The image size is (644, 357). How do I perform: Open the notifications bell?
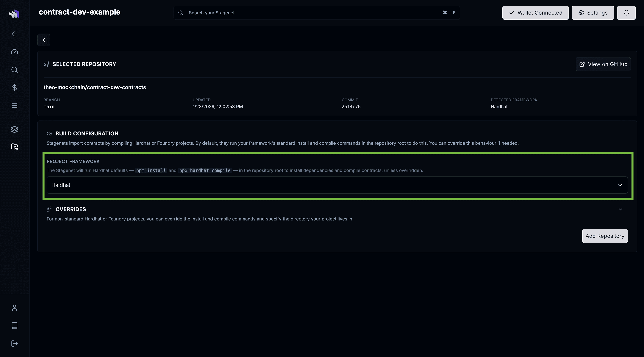[x=626, y=13]
